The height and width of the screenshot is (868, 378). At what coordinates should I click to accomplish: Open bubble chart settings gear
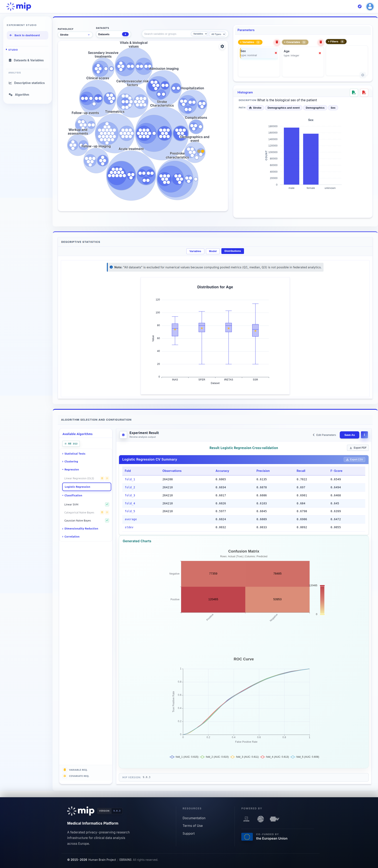tap(222, 47)
